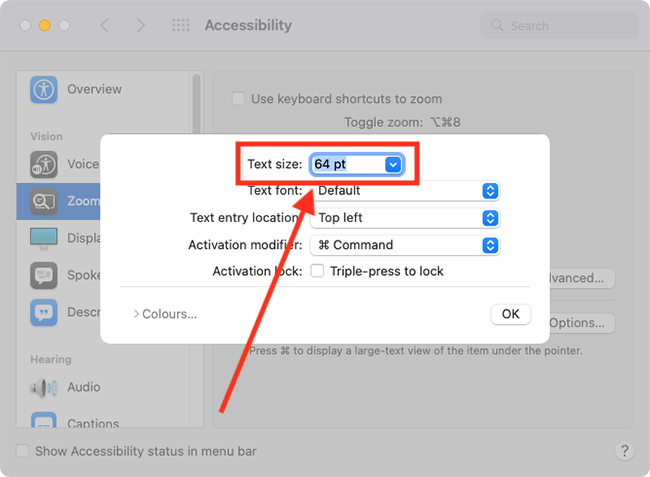Toggle Use keyboard shortcuts to zoom
Viewport: 650px width, 477px height.
238,99
